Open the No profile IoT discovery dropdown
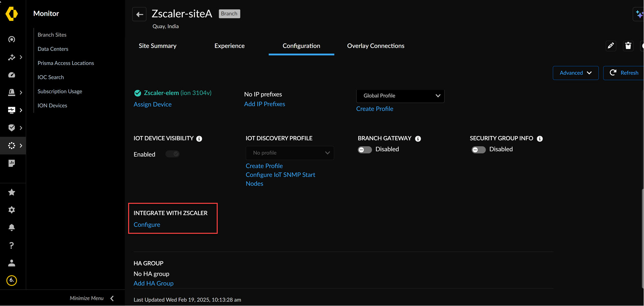 (x=290, y=153)
